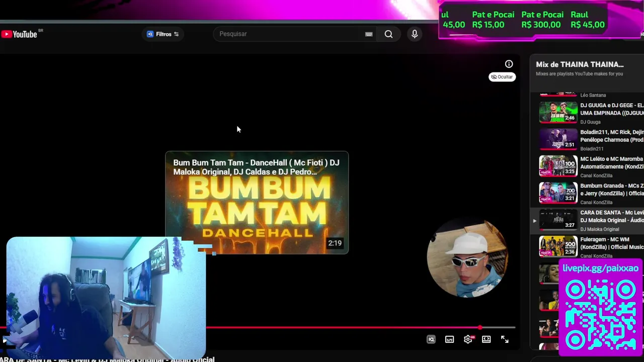Open the video info circle icon
This screenshot has height=362, width=644.
(x=509, y=64)
